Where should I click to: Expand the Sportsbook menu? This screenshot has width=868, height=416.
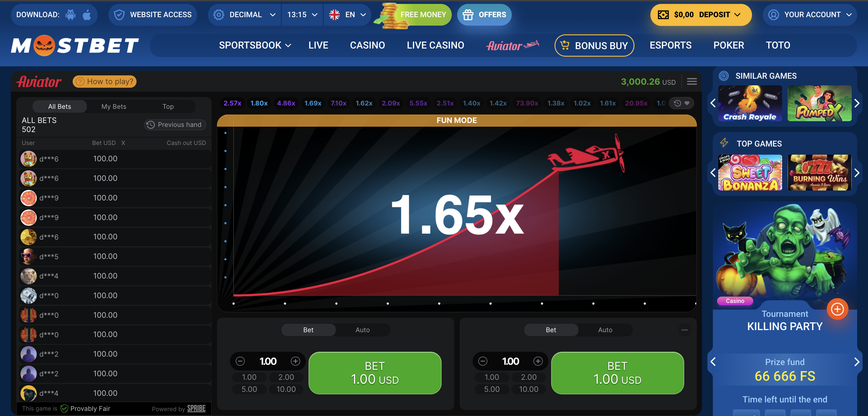click(255, 45)
